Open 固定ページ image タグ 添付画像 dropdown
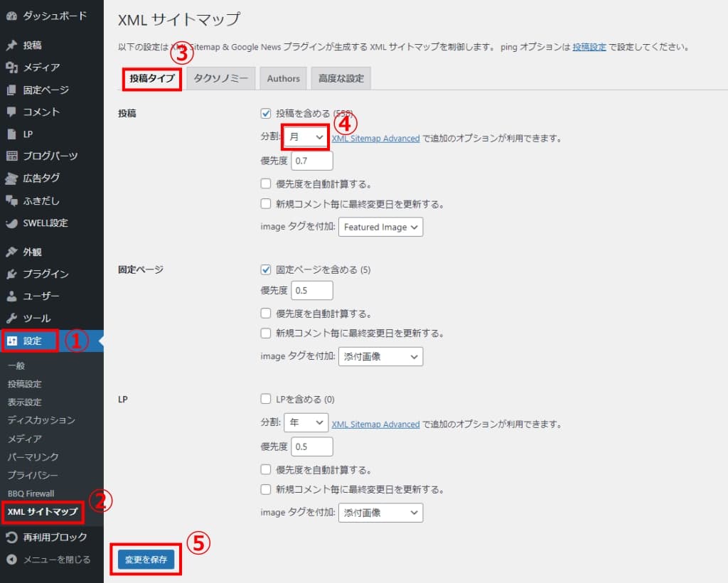 tap(381, 356)
